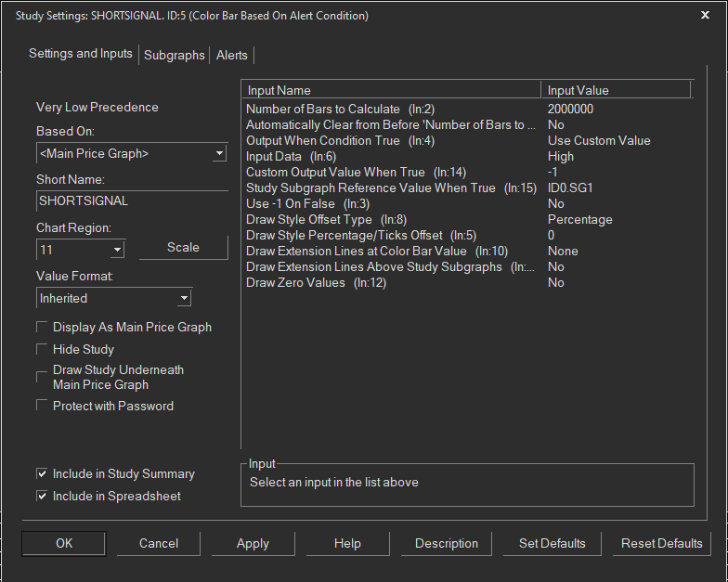The width and height of the screenshot is (728, 582).
Task: Click the Short Name text field
Action: (130, 200)
